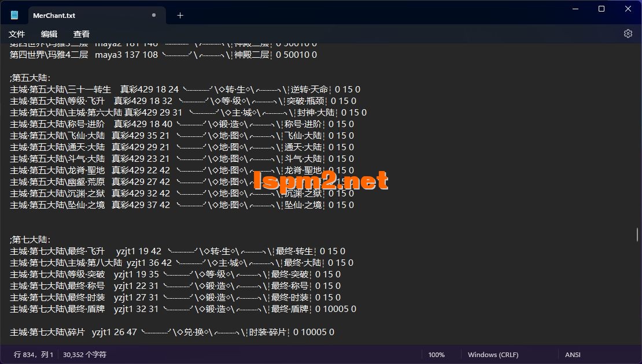This screenshot has height=364, width=642.
Task: Click line 主城·第五大陆\主城·第六大陆
Action: click(189, 112)
